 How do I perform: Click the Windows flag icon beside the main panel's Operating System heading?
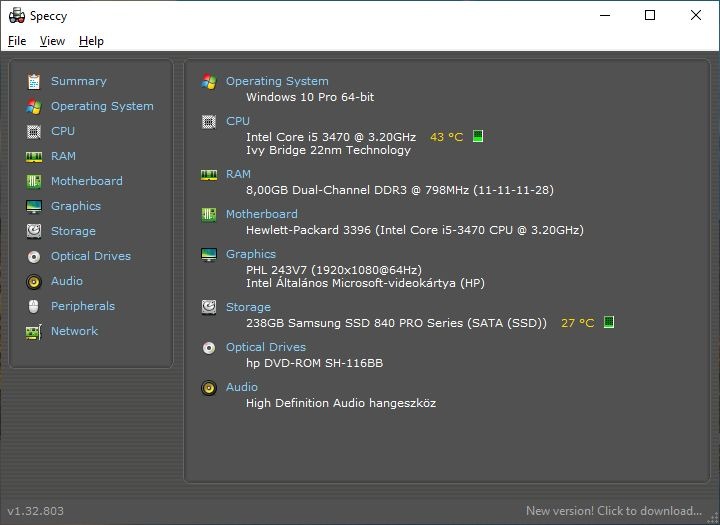(x=209, y=81)
